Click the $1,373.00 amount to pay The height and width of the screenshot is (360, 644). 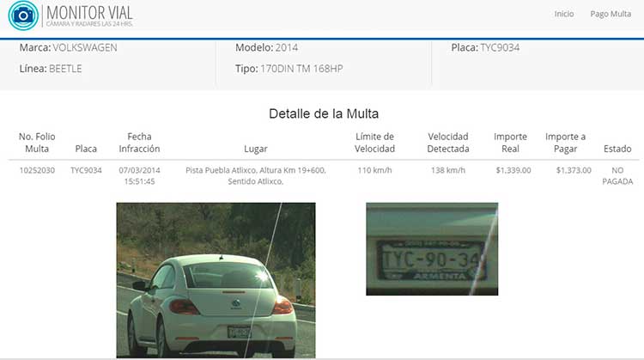coord(574,170)
